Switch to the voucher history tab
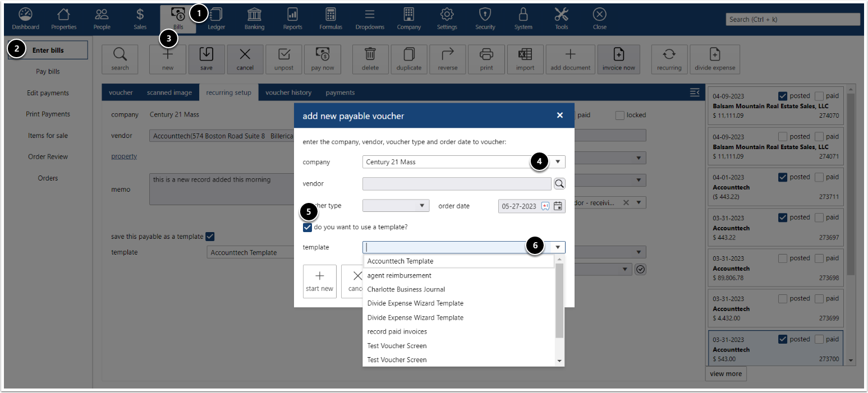 (288, 93)
